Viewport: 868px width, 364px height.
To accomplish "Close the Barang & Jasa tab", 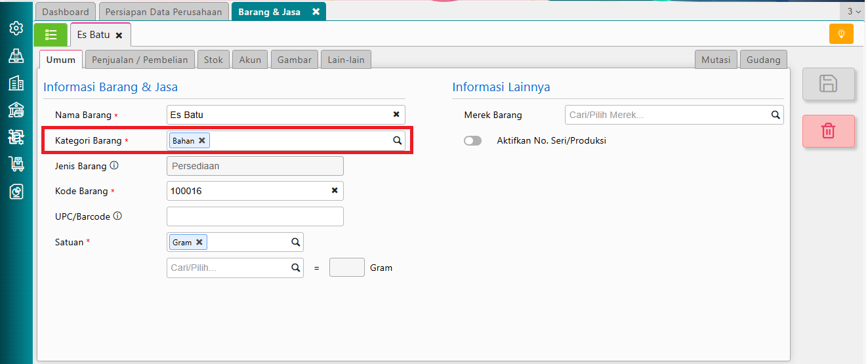I will click(x=316, y=12).
